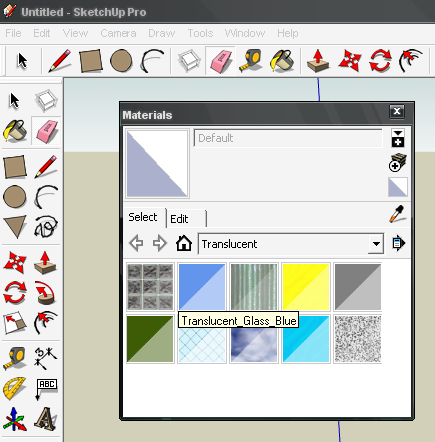435x442 pixels.
Task: Select the arrow tool in top toolbar
Action: coord(22,61)
